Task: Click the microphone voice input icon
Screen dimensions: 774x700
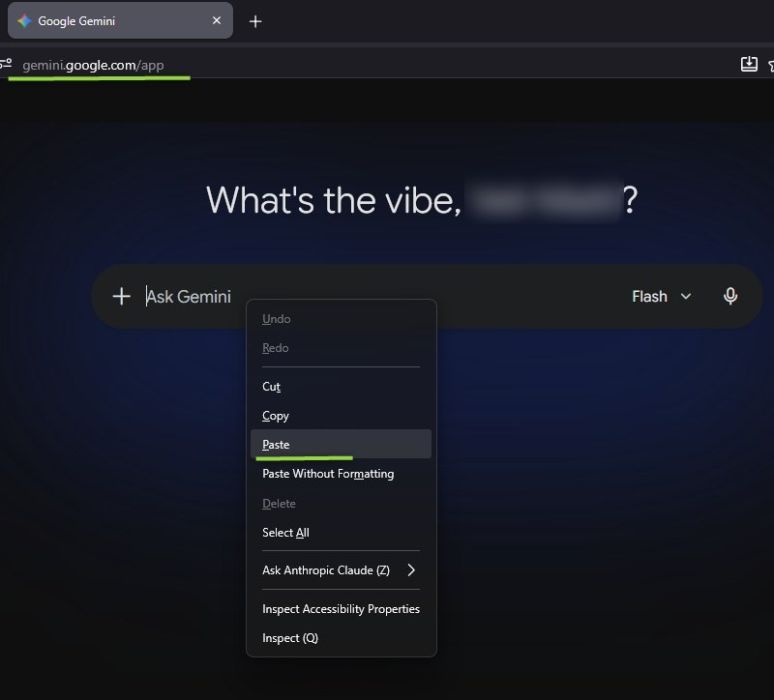Action: tap(730, 296)
